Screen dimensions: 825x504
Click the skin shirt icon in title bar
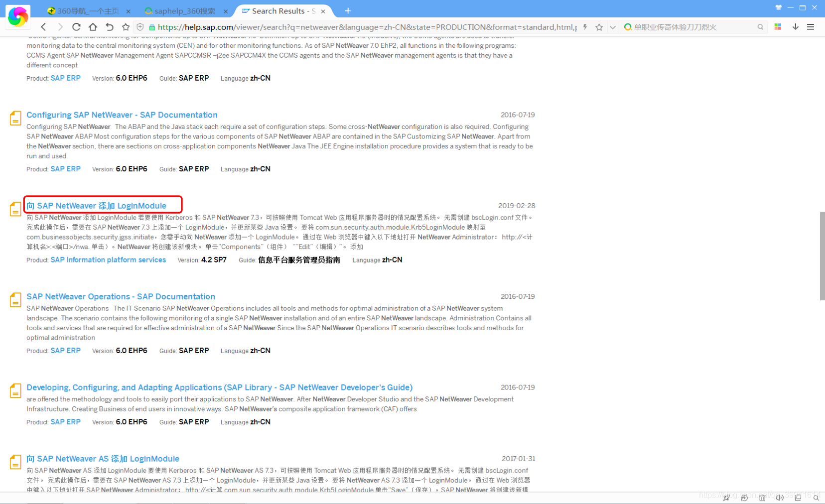[x=778, y=7]
